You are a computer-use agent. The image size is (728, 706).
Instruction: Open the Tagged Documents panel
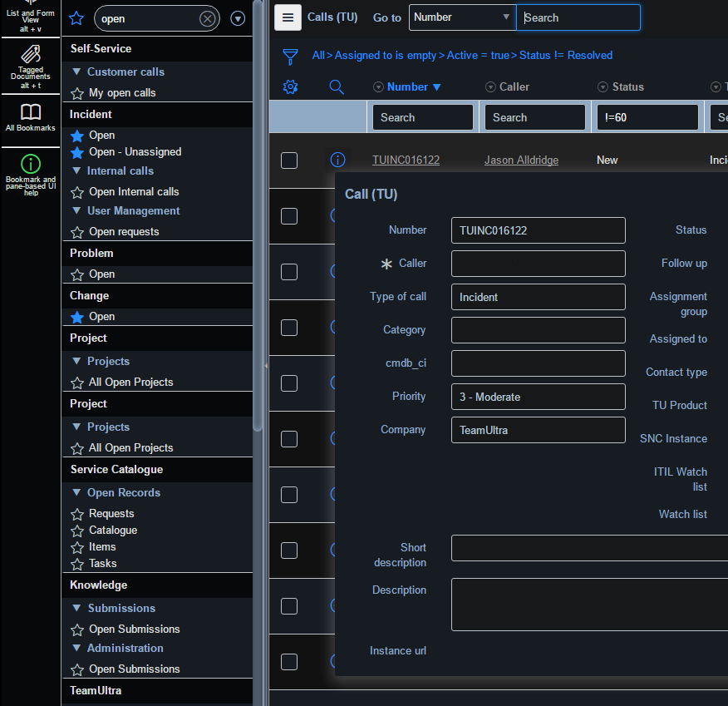30,65
